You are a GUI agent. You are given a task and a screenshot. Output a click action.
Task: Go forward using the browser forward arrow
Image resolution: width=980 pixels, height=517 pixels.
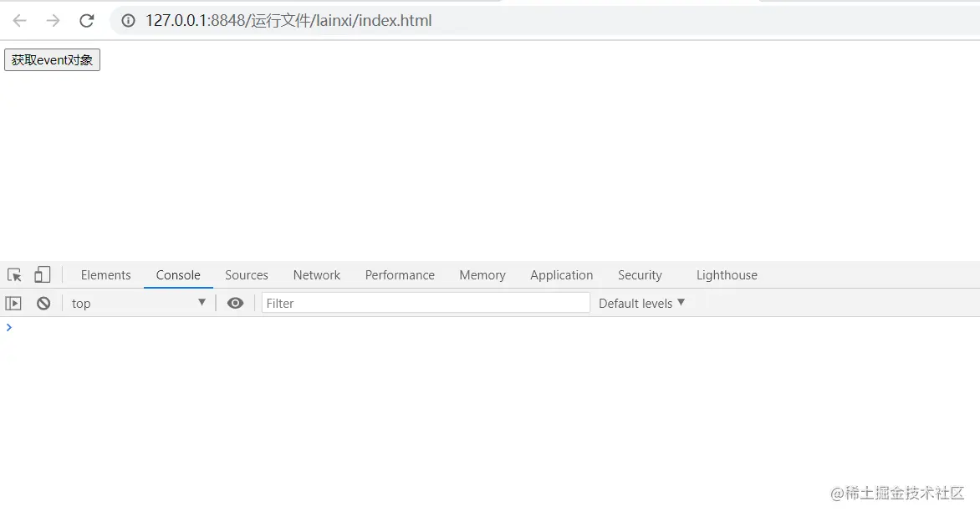(54, 21)
